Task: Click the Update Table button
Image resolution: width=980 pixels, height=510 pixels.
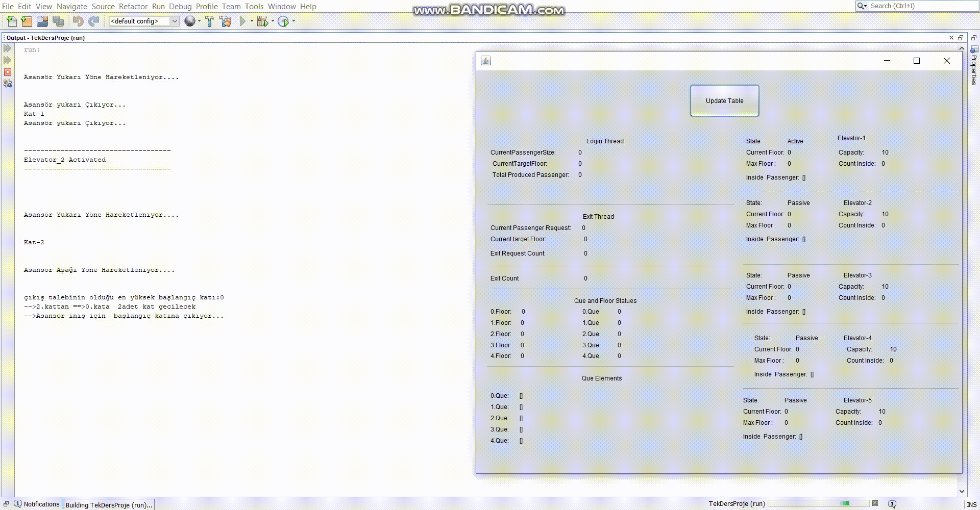Action: (x=724, y=100)
